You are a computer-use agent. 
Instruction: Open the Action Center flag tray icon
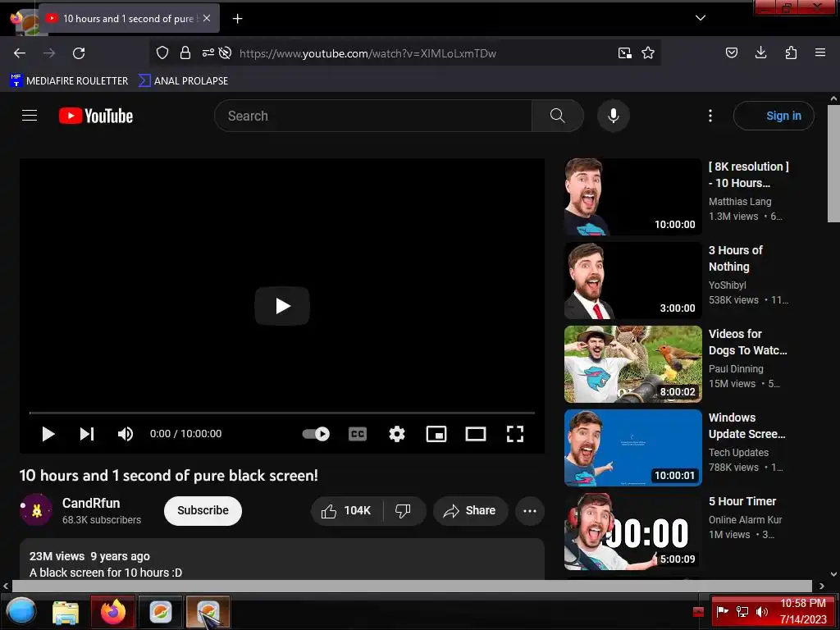[x=722, y=611]
